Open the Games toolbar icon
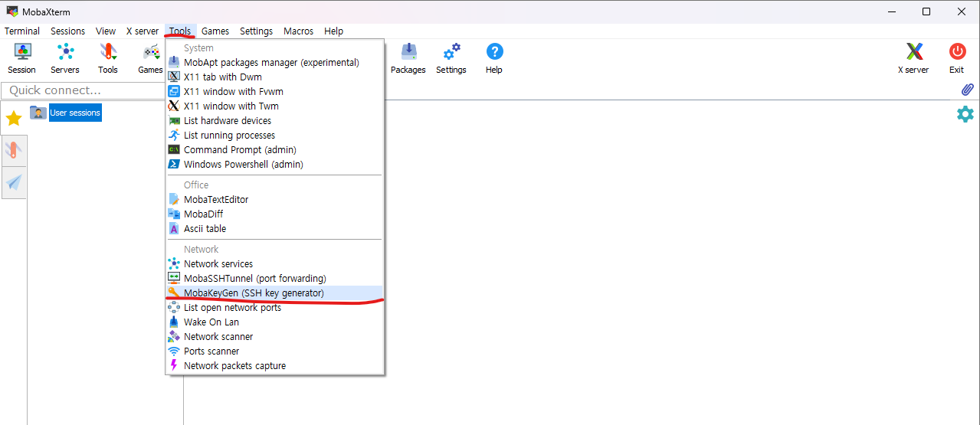This screenshot has height=425, width=980. pos(150,58)
